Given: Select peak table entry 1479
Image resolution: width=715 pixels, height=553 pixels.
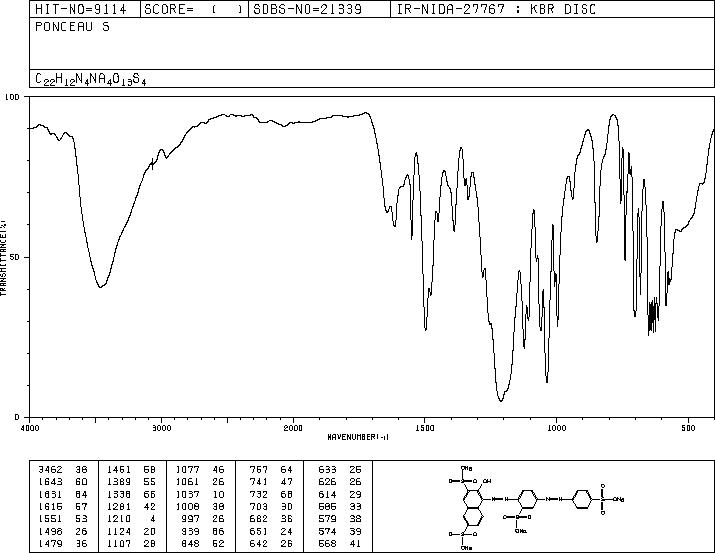Looking at the screenshot, I should click(x=50, y=543).
